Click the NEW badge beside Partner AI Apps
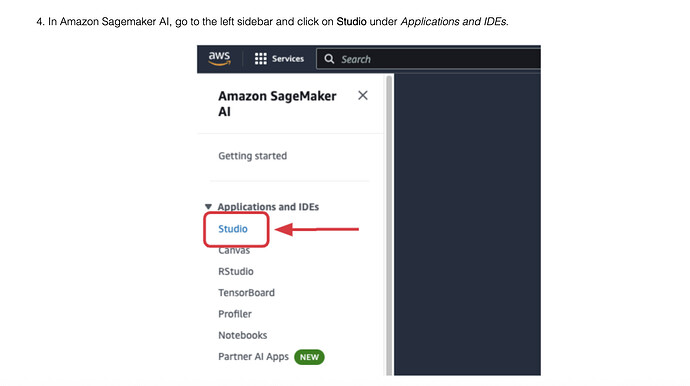The width and height of the screenshot is (690, 386). 309,357
